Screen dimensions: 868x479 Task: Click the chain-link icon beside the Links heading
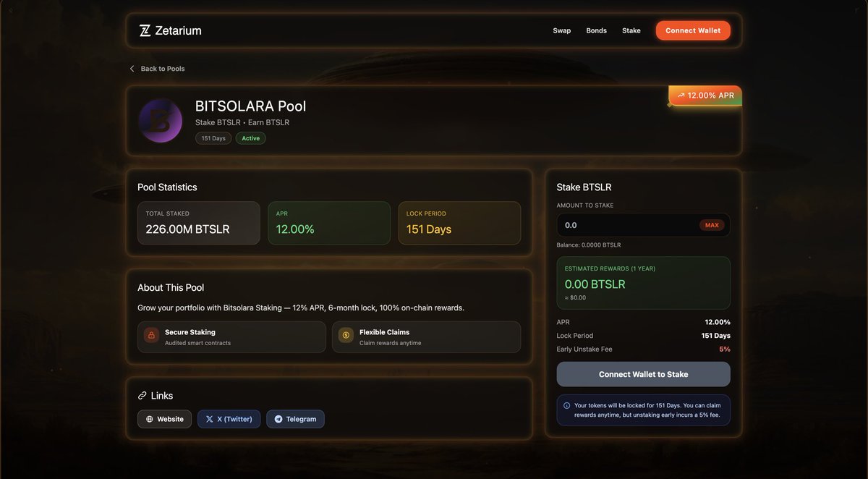(x=142, y=395)
